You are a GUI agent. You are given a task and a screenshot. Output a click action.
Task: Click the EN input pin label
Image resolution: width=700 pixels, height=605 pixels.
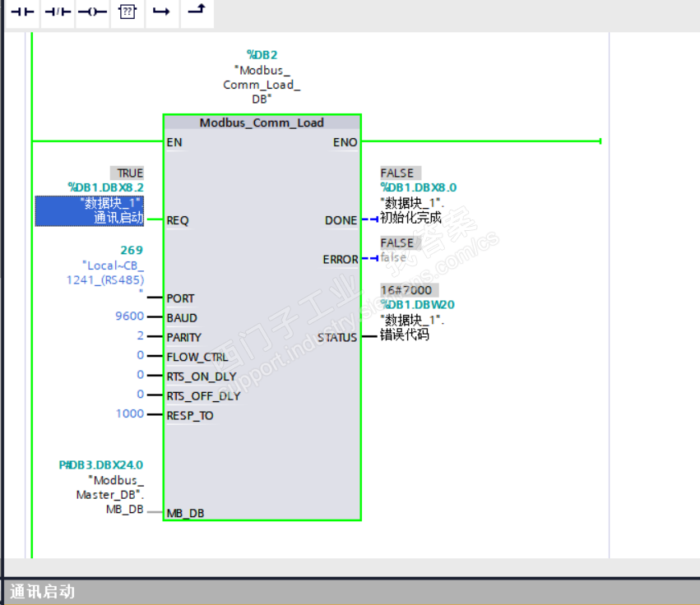pyautogui.click(x=174, y=142)
